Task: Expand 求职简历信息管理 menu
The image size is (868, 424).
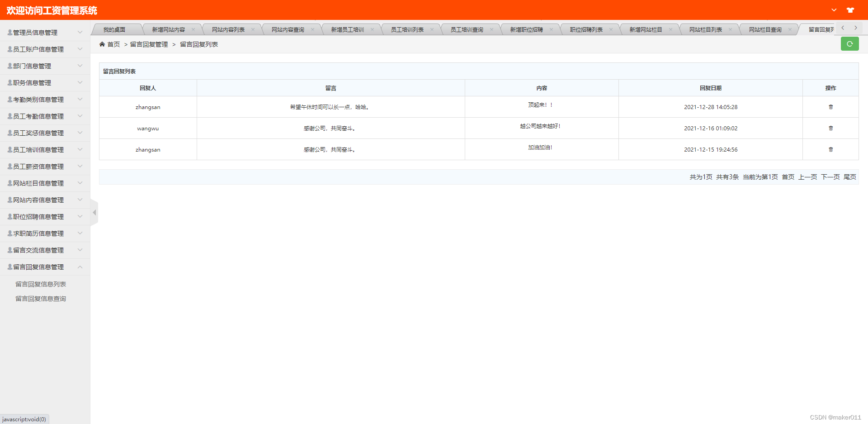Action: click(x=45, y=233)
